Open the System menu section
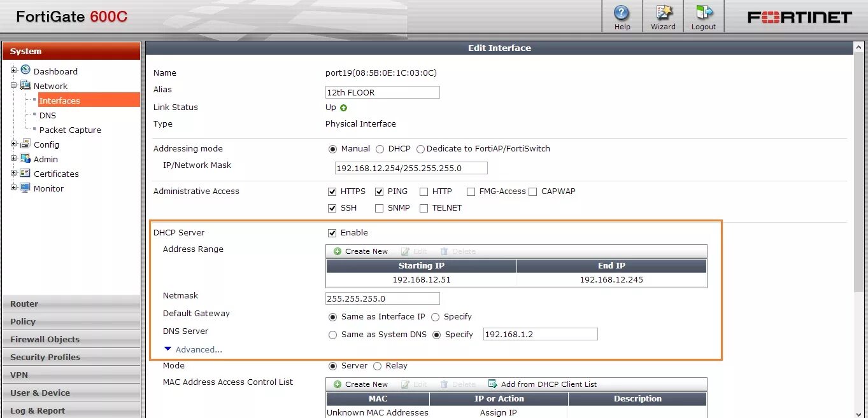868x418 pixels. 71,51
